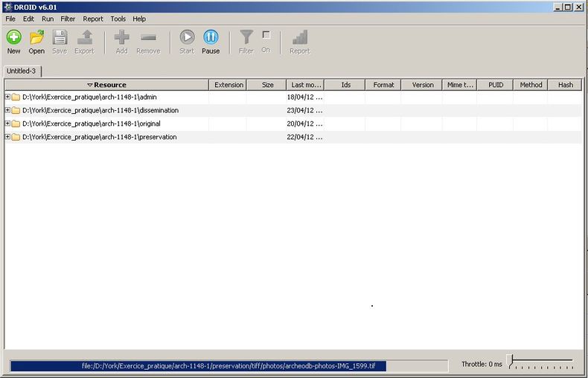The height and width of the screenshot is (378, 588).
Task: Click the DROID title bar application icon
Action: click(7, 7)
